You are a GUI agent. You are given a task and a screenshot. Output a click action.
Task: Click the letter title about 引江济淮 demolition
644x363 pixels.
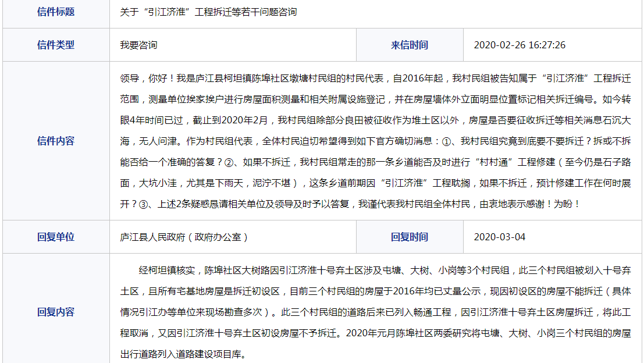click(x=208, y=12)
